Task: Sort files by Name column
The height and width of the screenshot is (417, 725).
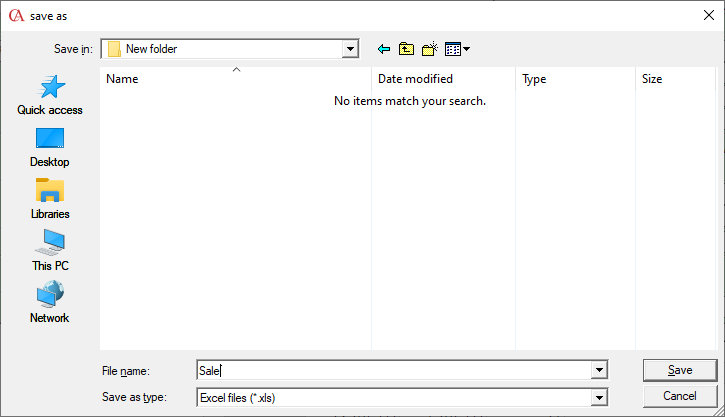Action: [236, 79]
